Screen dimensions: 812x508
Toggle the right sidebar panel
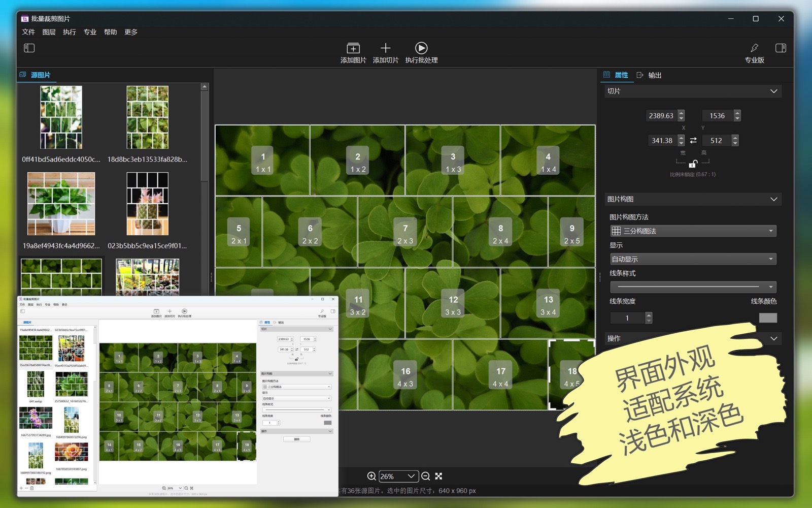point(781,48)
